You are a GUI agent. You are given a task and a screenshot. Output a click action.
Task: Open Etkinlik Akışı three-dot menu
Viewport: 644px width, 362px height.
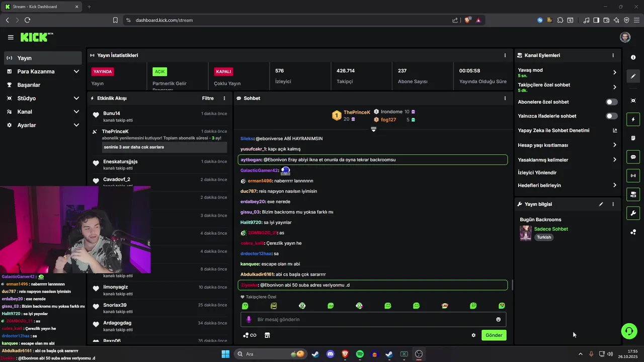click(224, 99)
